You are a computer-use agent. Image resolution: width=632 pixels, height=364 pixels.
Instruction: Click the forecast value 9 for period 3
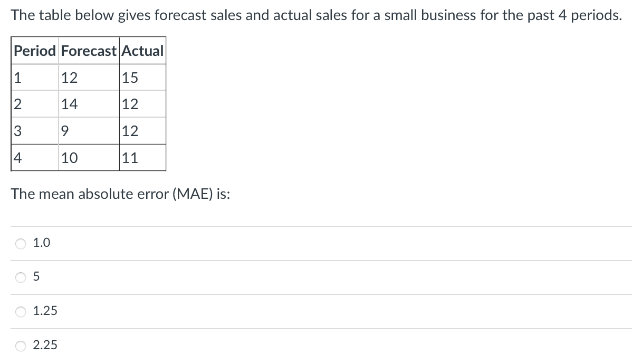pos(65,130)
